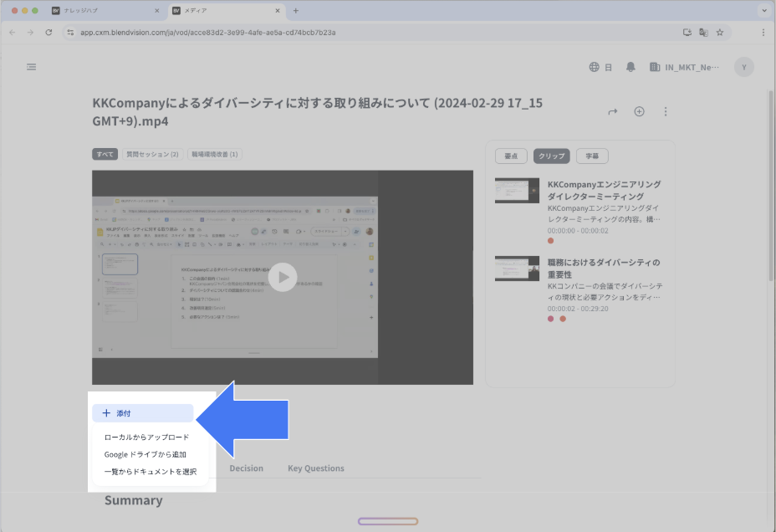
Task: Switch to the Decision tab
Action: click(247, 468)
